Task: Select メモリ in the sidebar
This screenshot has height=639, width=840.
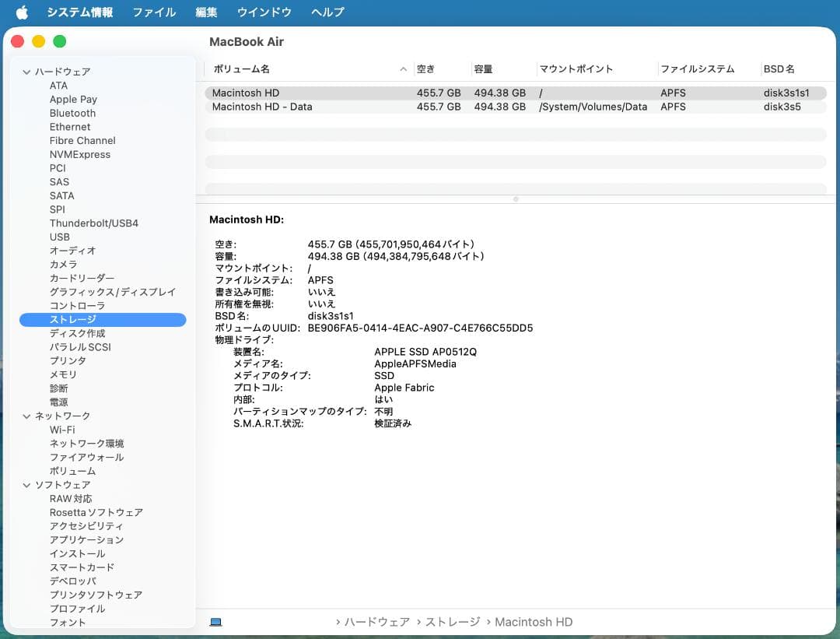Action: point(62,374)
